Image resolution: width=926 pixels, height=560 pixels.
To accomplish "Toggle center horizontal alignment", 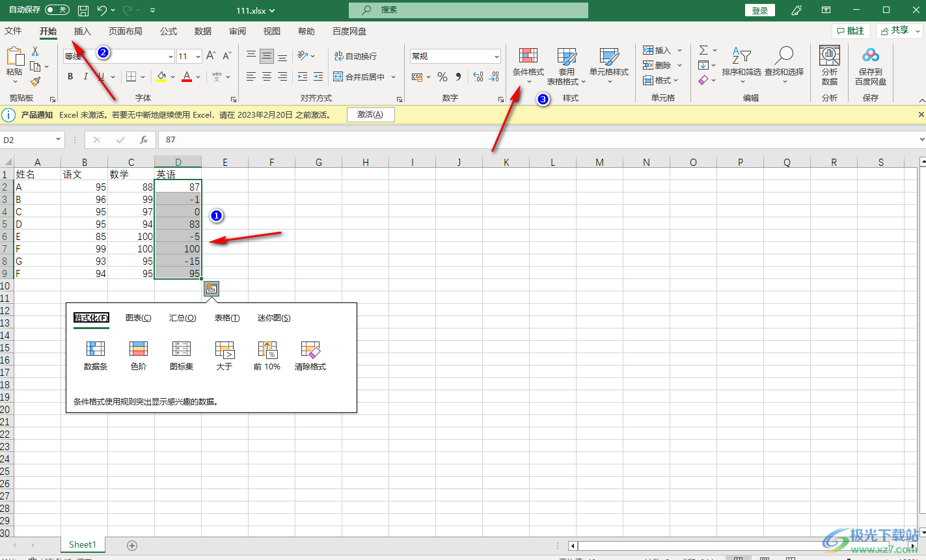I will click(x=267, y=77).
